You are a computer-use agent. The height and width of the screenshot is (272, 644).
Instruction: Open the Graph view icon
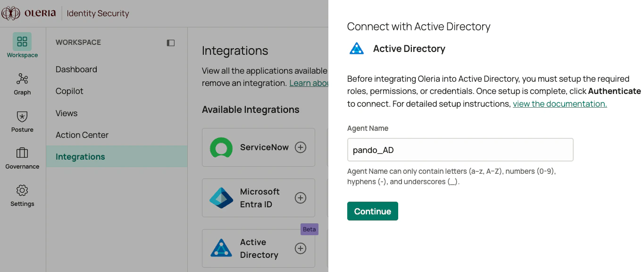pos(22,78)
